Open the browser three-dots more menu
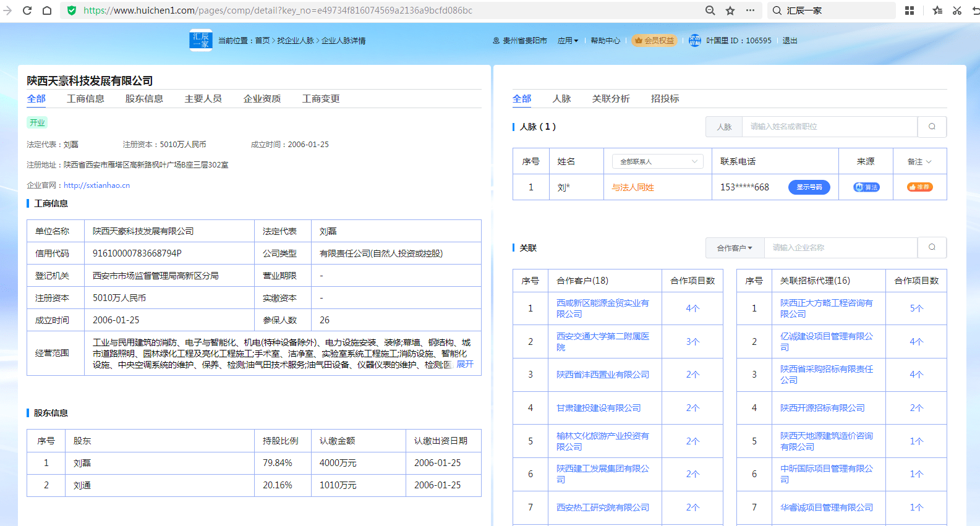 [x=750, y=11]
